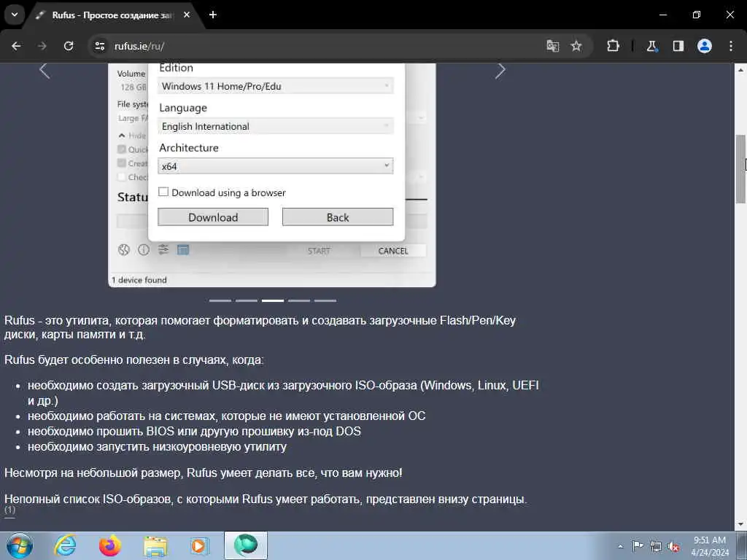Screen dimensions: 747x560
Task: Open the Edition dropdown in the screenshot
Action: [x=275, y=86]
